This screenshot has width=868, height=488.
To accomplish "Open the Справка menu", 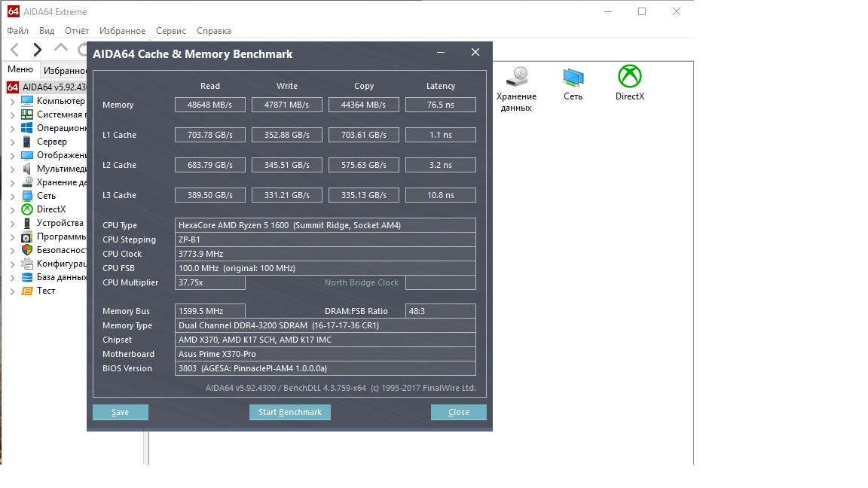I will pos(214,31).
